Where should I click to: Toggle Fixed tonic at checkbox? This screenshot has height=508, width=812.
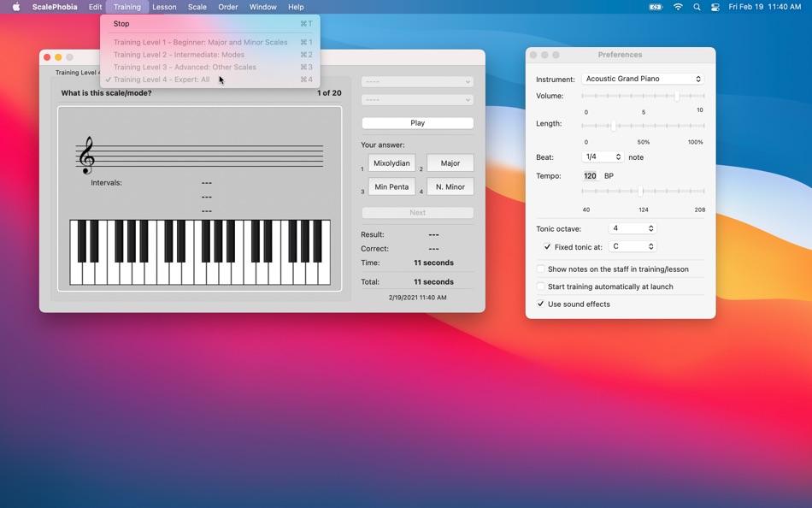(x=547, y=247)
